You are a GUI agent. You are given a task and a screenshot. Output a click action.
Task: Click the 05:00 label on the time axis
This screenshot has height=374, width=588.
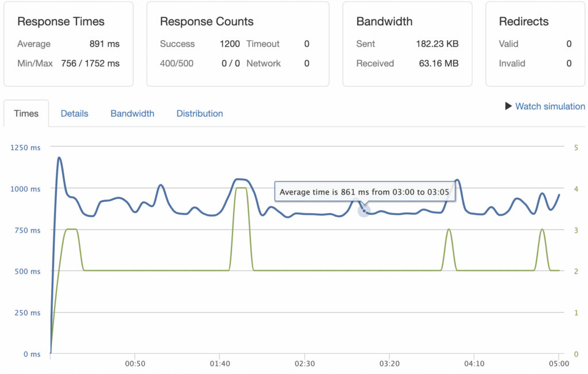558,364
